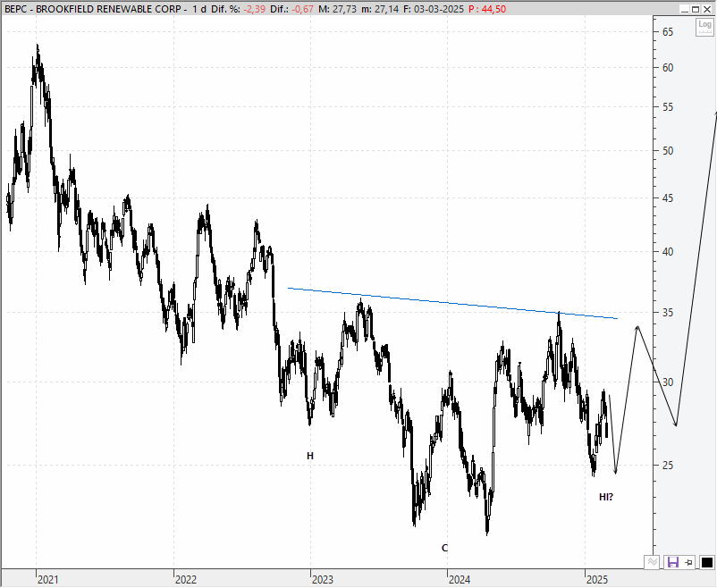
Task: Click the '1 d' timeframe label
Action: [198, 9]
